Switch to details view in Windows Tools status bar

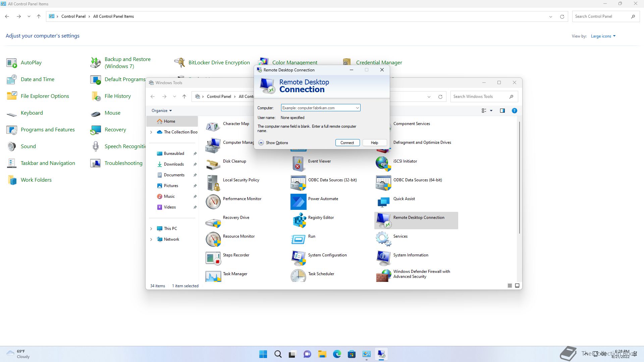tap(509, 286)
